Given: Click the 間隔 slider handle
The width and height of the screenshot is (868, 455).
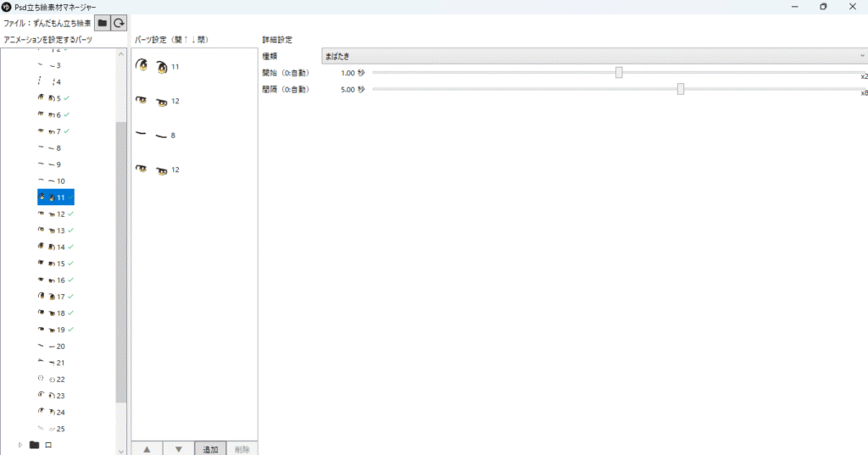Looking at the screenshot, I should click(x=681, y=89).
